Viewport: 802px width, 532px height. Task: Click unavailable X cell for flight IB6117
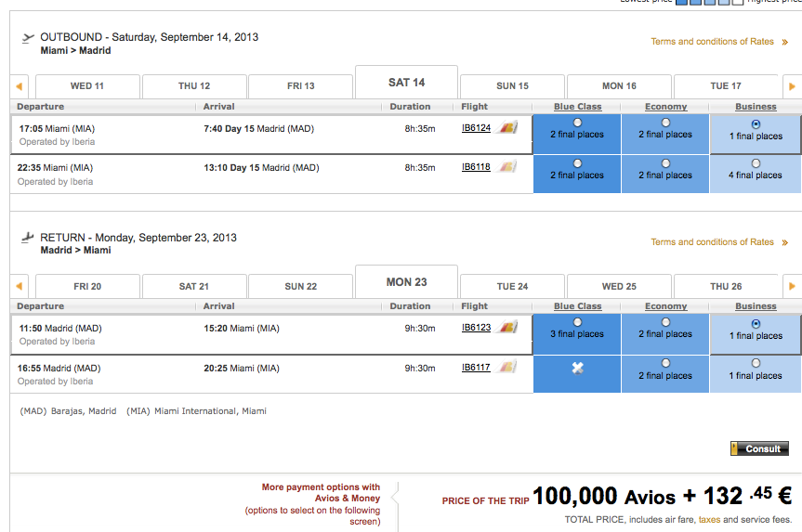click(x=578, y=369)
